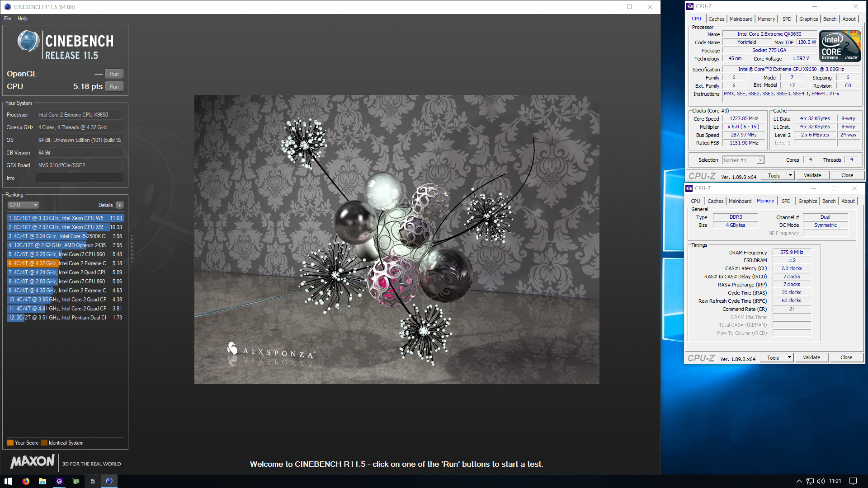Open Graphics tab in top CPU-Z window
Screen dimensions: 868x488
[x=808, y=19]
